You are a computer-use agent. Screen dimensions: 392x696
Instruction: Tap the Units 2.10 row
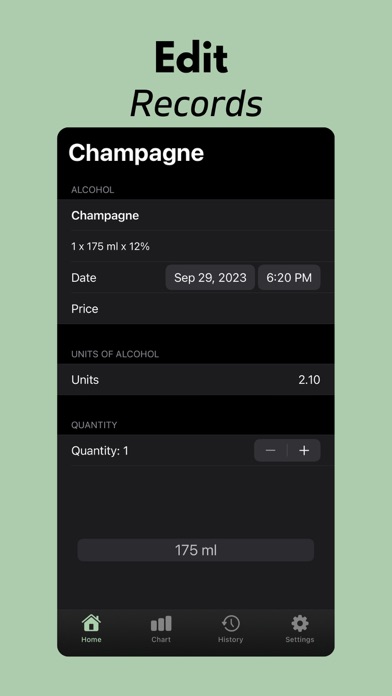[196, 380]
